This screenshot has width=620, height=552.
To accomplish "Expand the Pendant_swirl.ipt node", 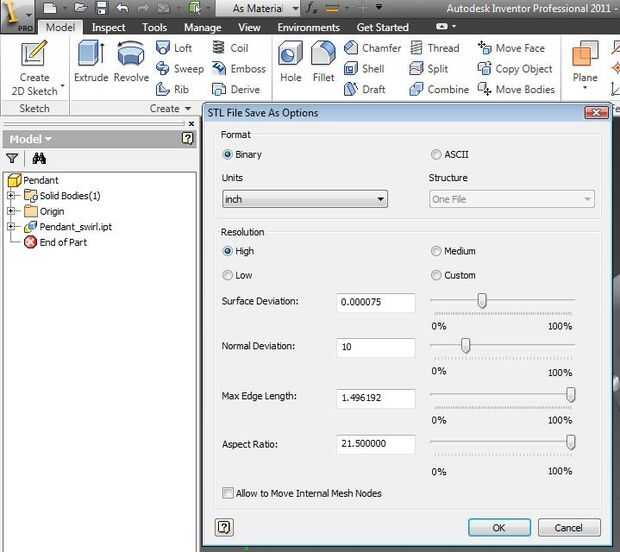I will click(11, 226).
